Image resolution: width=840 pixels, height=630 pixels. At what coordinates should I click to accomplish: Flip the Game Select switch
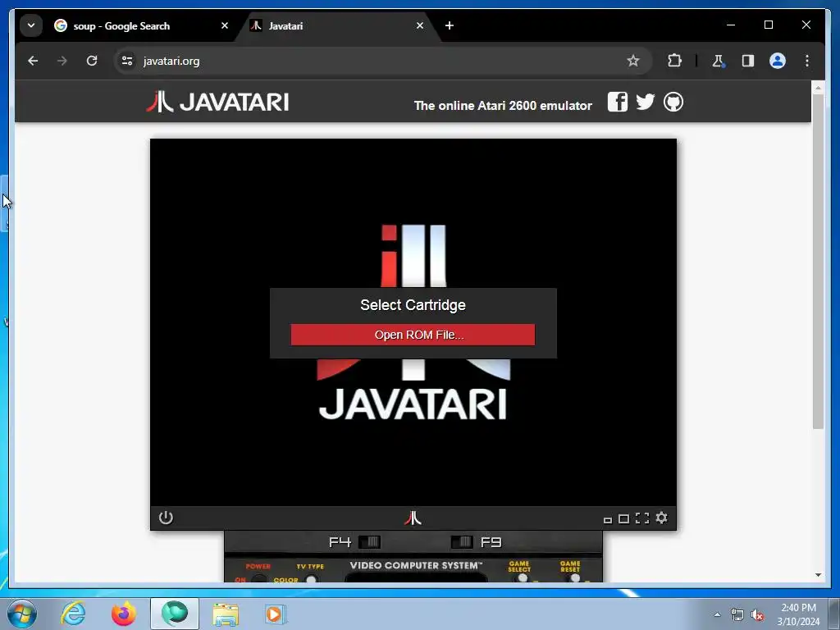click(x=522, y=578)
